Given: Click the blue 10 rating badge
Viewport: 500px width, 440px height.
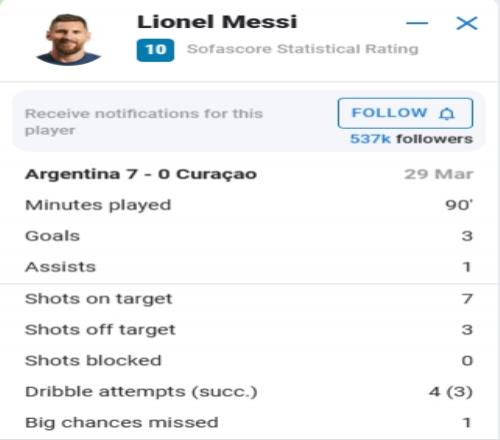Looking at the screenshot, I should click(x=155, y=50).
